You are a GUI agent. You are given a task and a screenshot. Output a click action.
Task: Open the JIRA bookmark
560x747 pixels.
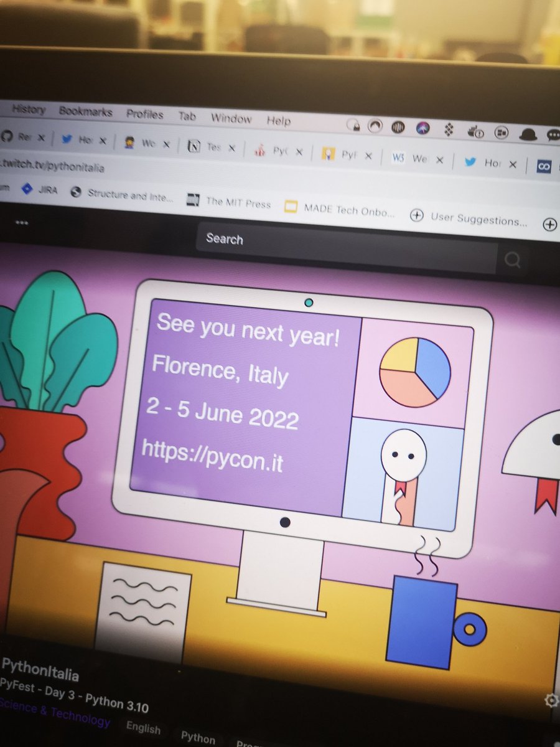pos(39,189)
